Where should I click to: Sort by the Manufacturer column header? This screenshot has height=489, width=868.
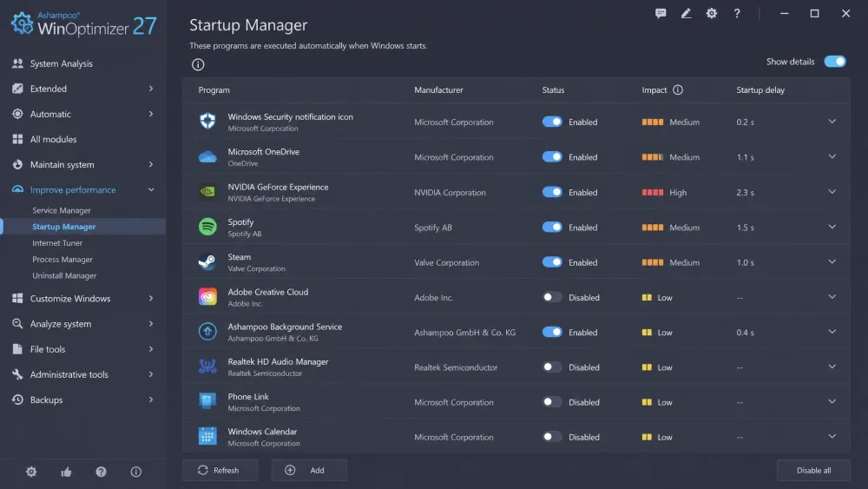pos(438,89)
